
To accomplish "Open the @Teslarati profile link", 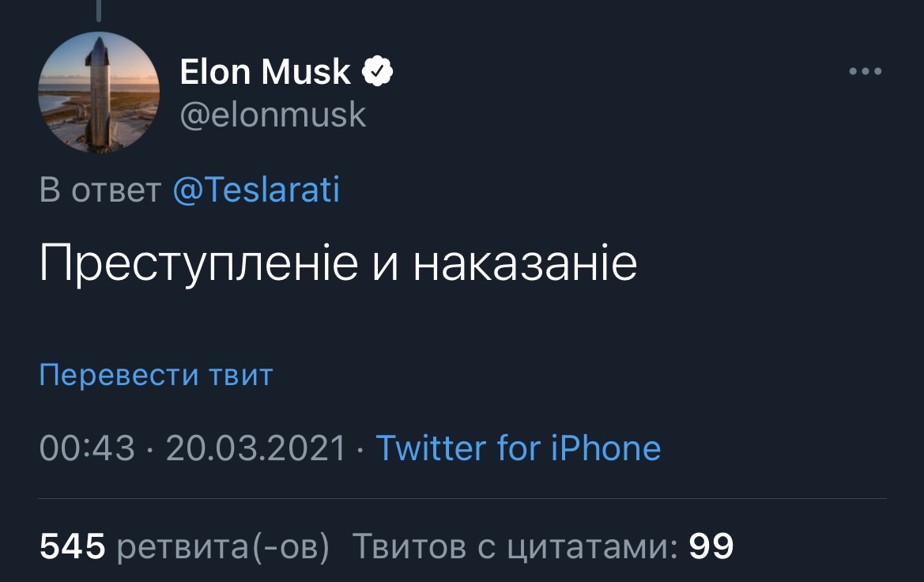I will (256, 190).
